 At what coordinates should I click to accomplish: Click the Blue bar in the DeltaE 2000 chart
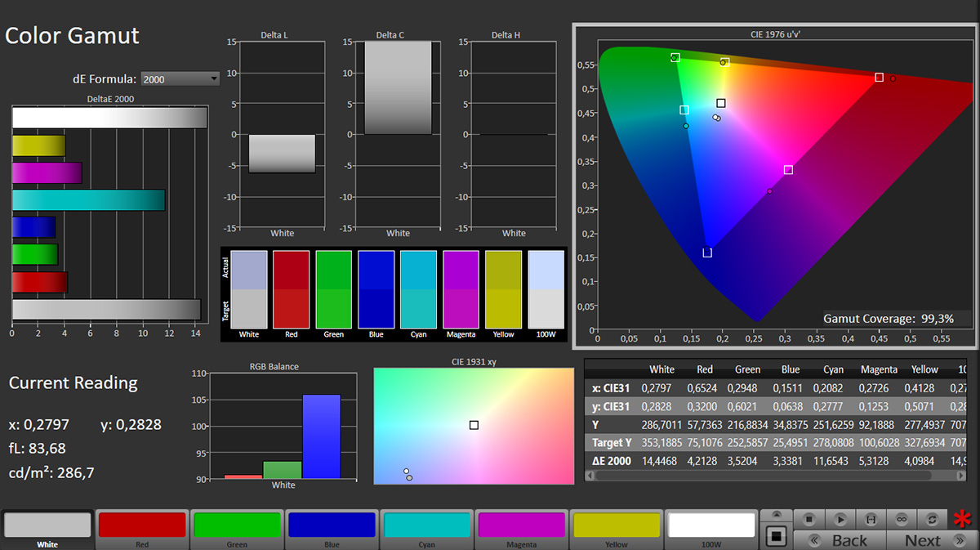(33, 227)
